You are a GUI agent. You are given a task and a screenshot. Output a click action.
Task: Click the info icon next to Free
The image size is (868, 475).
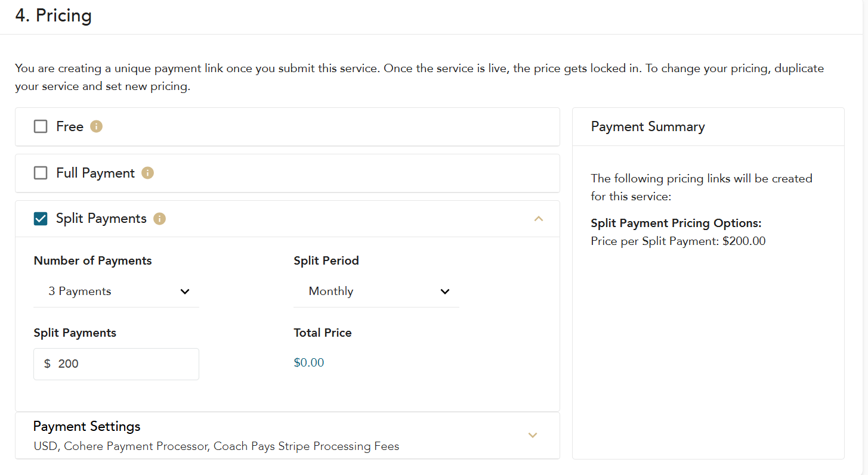(96, 126)
